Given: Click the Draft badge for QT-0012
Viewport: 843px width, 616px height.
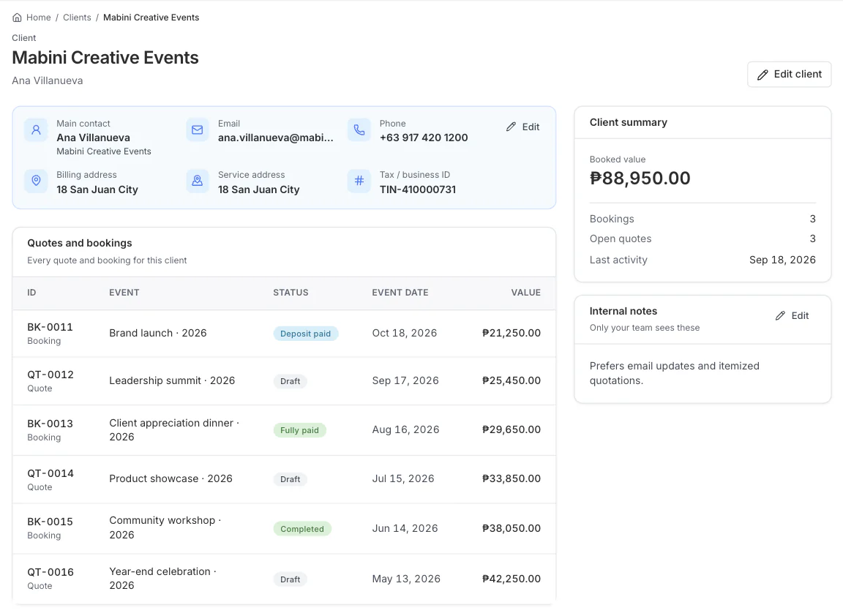Looking at the screenshot, I should click(291, 382).
